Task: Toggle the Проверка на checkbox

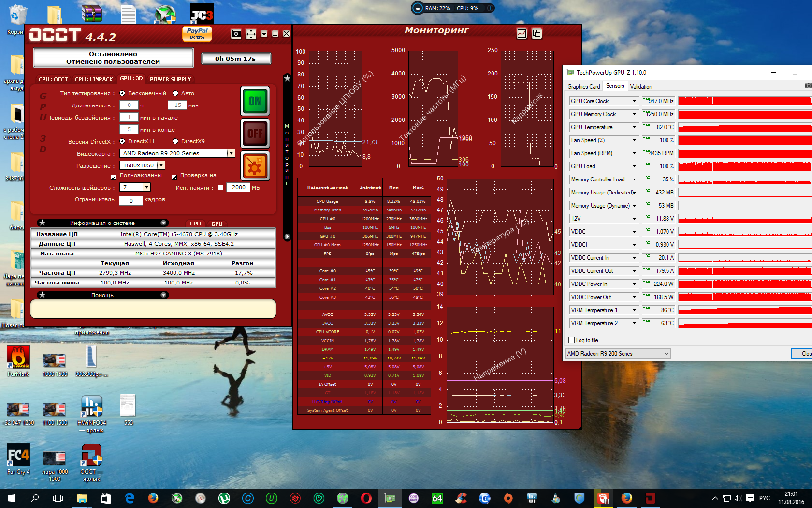Action: point(174,177)
